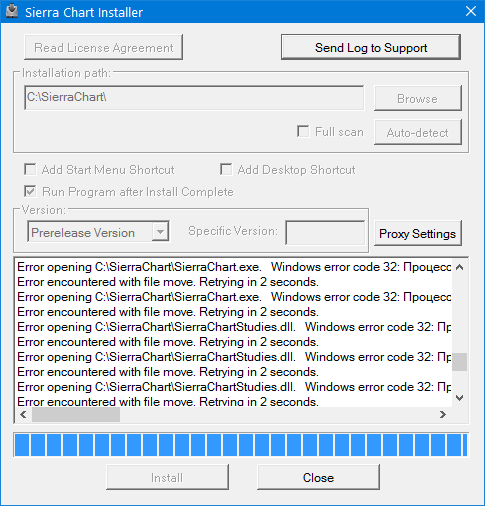The height and width of the screenshot is (506, 485).
Task: Click the horizontal scrollbar thumb in log
Action: [x=76, y=415]
